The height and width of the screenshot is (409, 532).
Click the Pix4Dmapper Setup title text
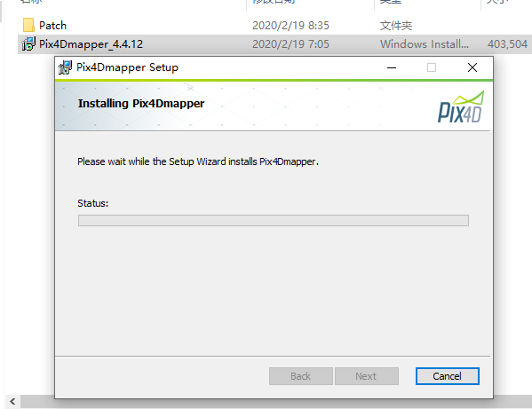click(127, 67)
